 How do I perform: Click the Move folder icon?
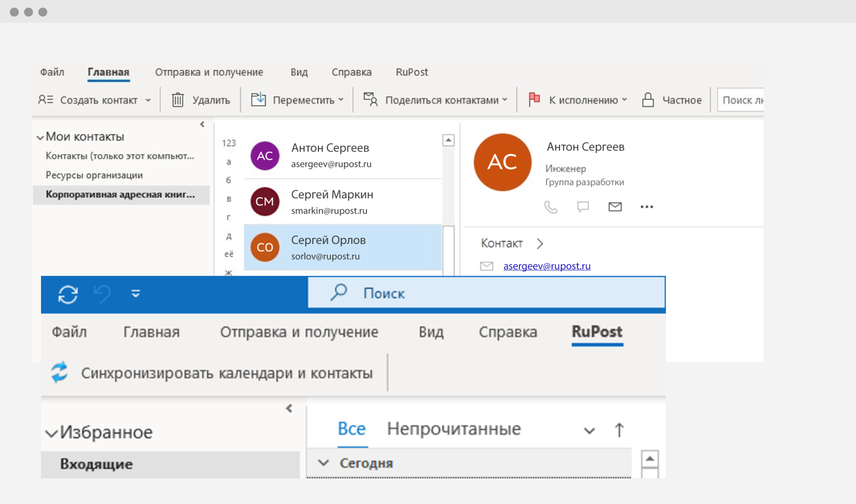tap(259, 99)
